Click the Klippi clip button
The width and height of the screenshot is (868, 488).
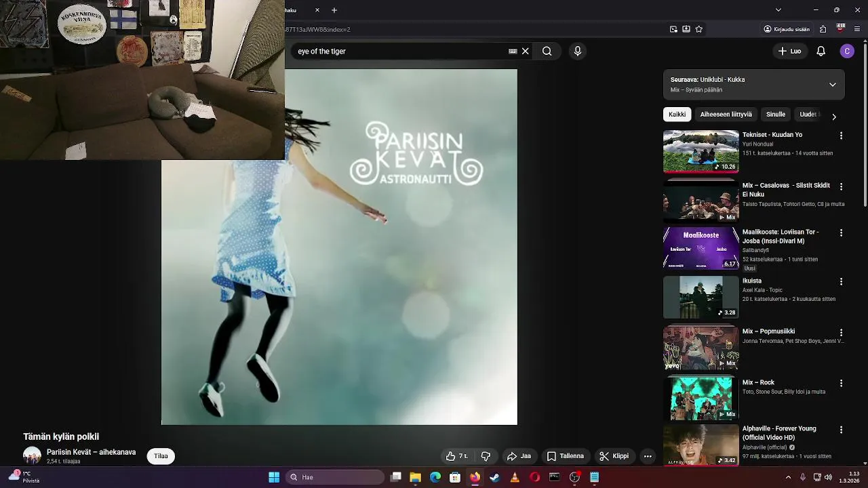(x=614, y=456)
